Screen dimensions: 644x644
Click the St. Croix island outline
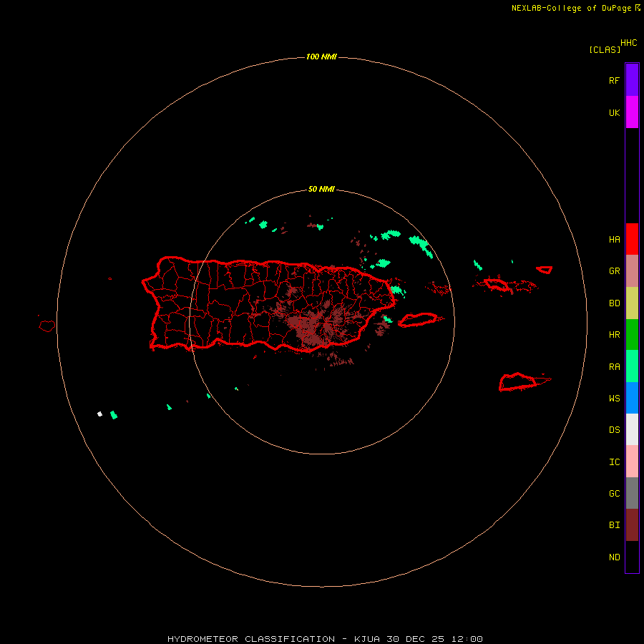pyautogui.click(x=525, y=382)
